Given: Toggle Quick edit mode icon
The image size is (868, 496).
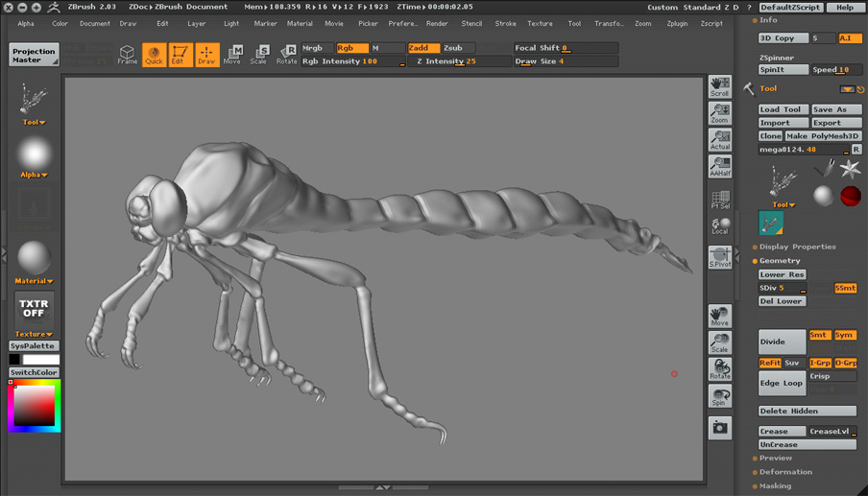Looking at the screenshot, I should (154, 54).
